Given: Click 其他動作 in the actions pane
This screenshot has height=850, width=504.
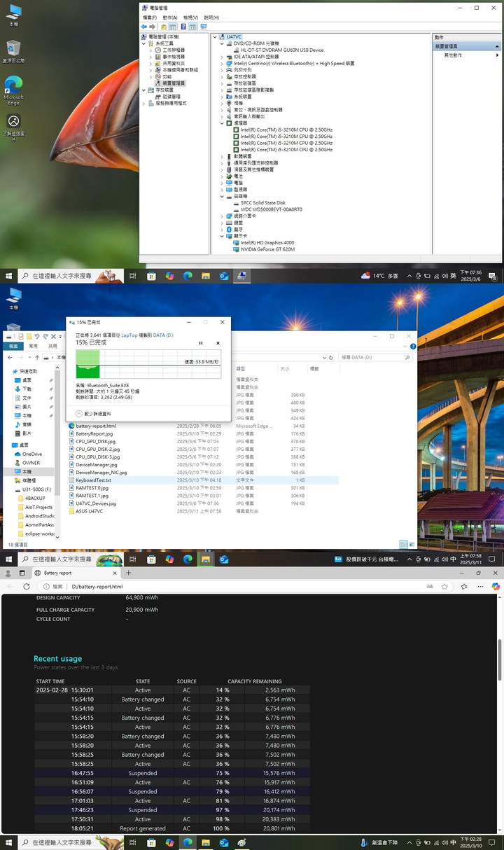Looking at the screenshot, I should 452,55.
